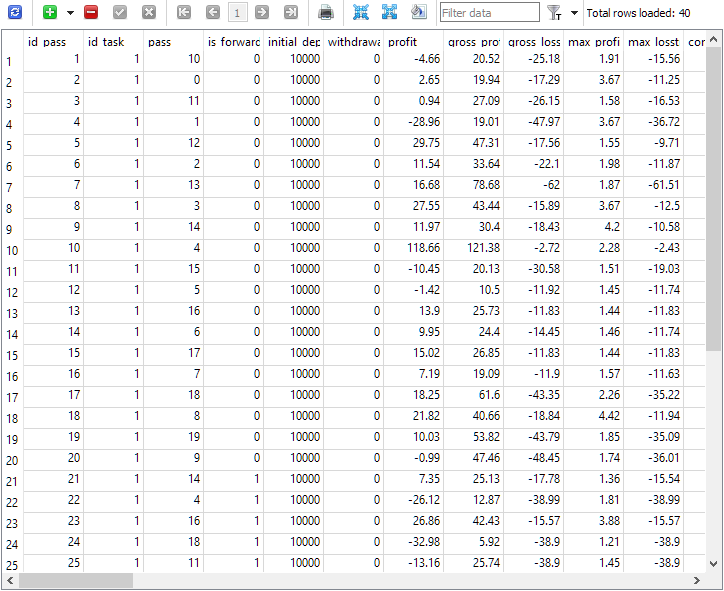
Task: Print the table with printer icon
Action: (x=326, y=12)
